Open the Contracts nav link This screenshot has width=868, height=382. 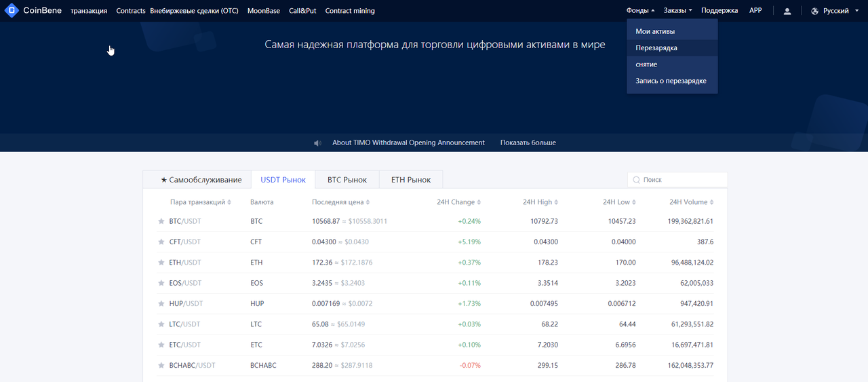(x=131, y=11)
